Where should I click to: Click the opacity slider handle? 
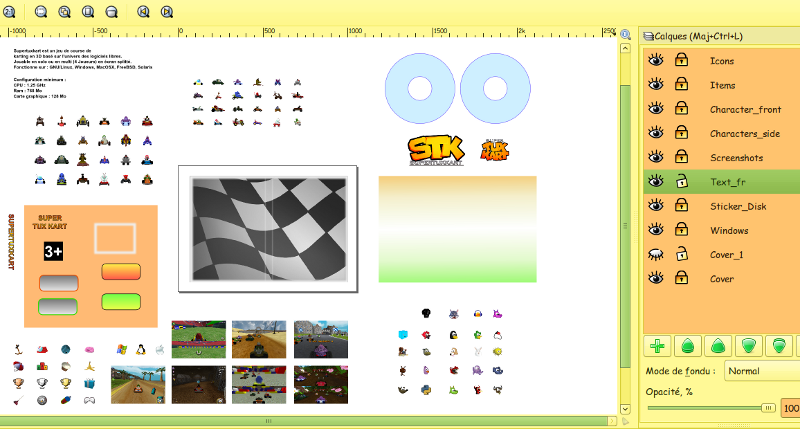pos(768,408)
